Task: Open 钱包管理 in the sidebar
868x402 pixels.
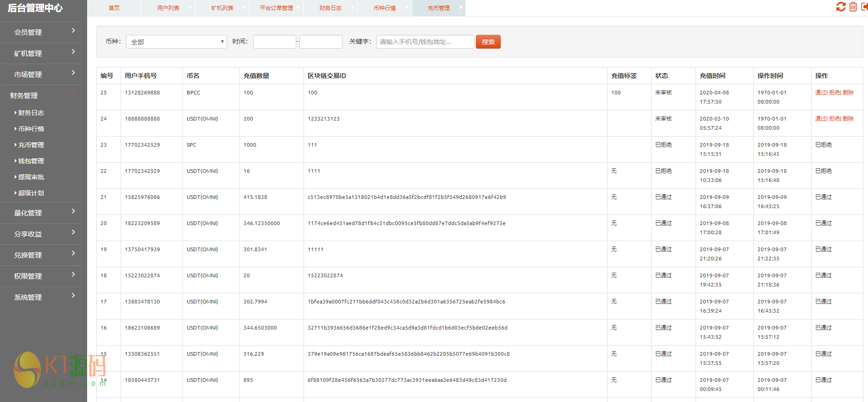Action: 31,161
